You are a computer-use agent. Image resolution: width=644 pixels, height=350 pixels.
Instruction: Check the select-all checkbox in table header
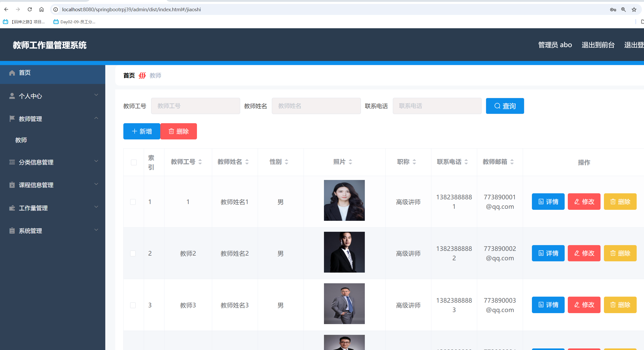pos(134,162)
